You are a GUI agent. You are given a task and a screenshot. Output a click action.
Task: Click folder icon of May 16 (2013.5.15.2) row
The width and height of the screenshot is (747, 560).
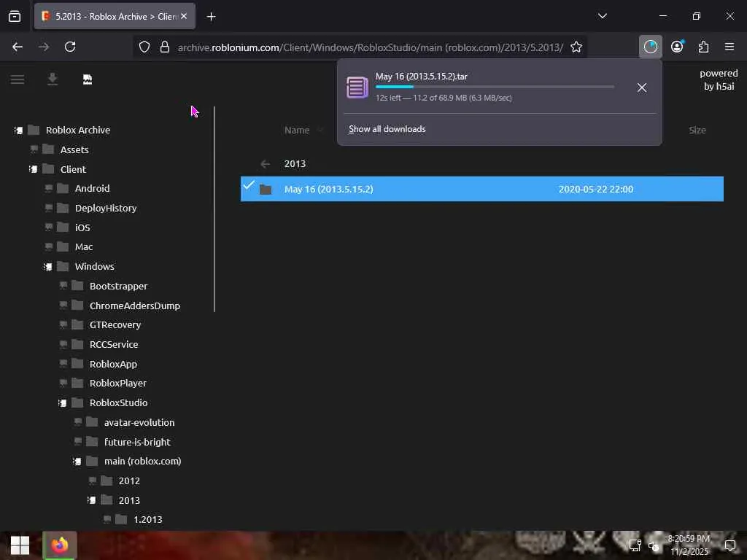(x=266, y=190)
